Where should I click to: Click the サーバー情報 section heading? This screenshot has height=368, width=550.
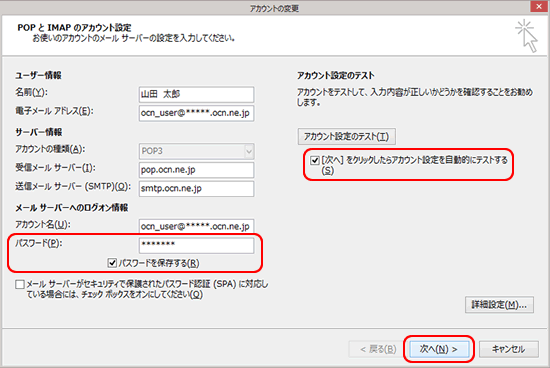click(x=39, y=132)
